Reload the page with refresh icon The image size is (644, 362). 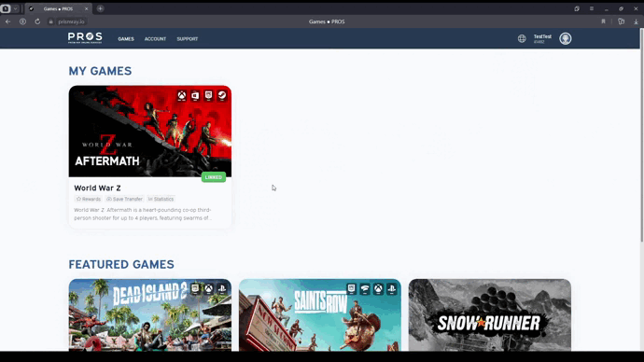(x=37, y=21)
